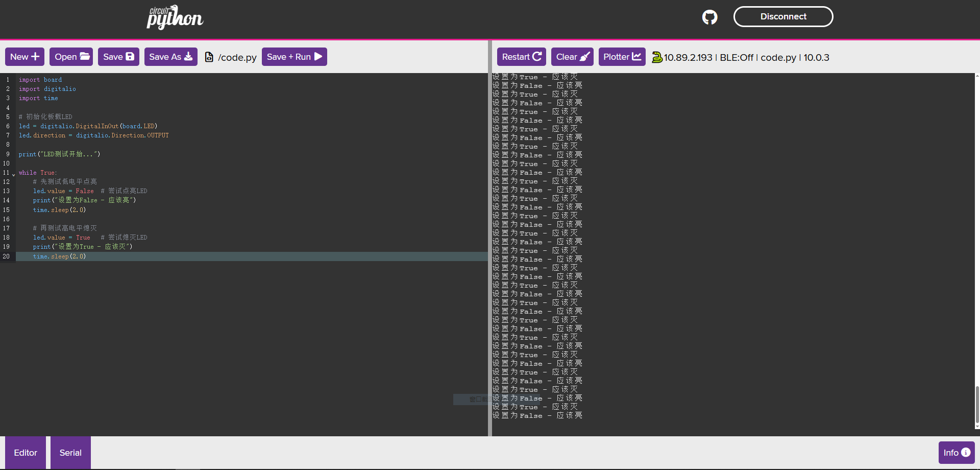Switch to the Editor tab
Viewport: 980px width, 470px height.
[x=26, y=453]
